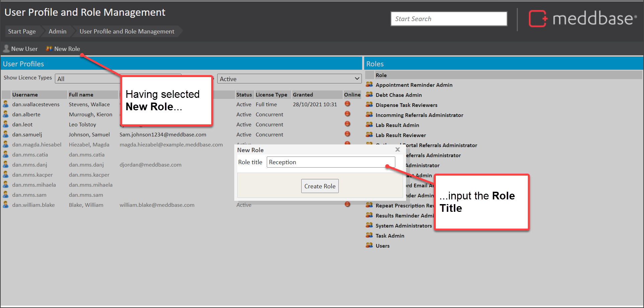Viewport: 644px width, 308px height.
Task: Click the meddbase logo
Action: tap(582, 19)
